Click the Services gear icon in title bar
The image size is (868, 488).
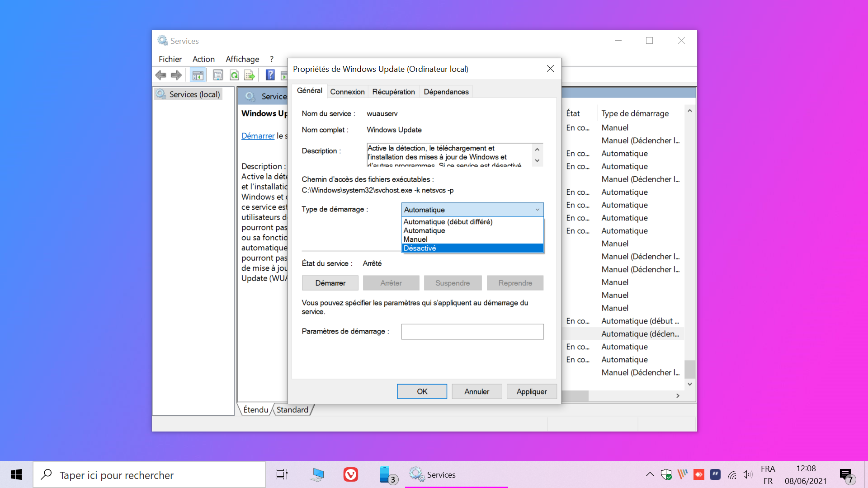click(x=162, y=40)
